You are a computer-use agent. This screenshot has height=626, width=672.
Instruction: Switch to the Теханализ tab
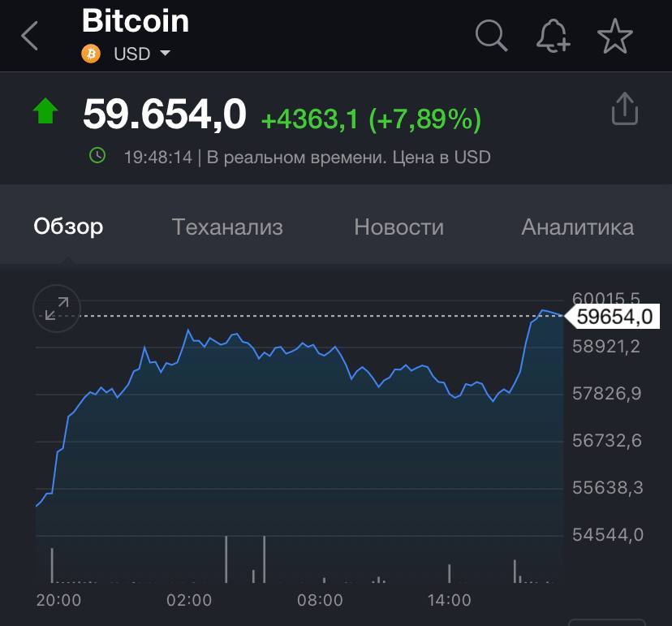click(227, 227)
